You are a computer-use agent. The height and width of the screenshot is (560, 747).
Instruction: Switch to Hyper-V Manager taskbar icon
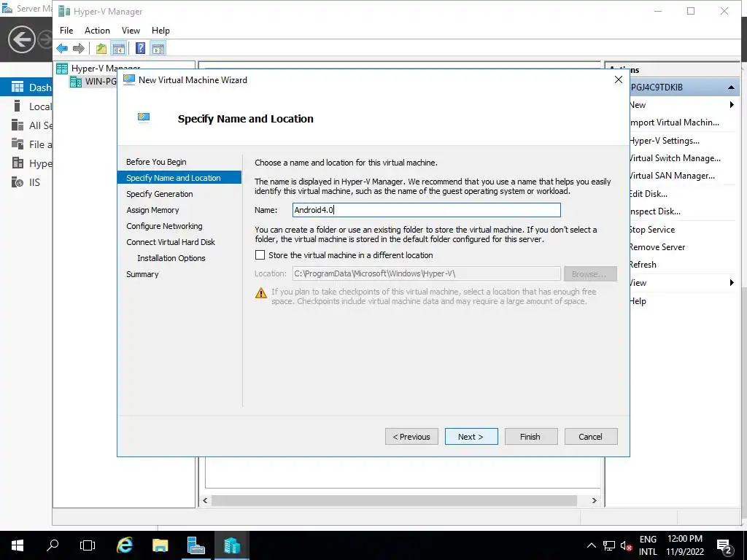[231, 545]
